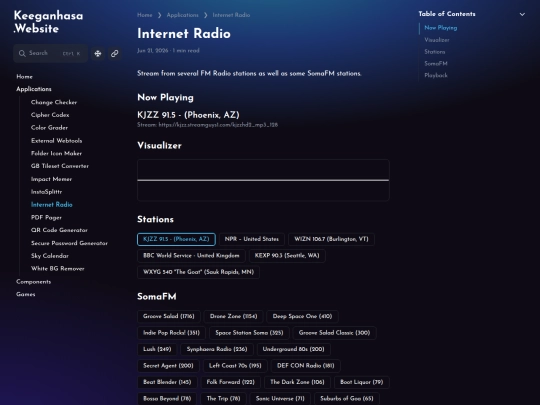Select WIZN 106.7 Burlington station

click(x=331, y=239)
